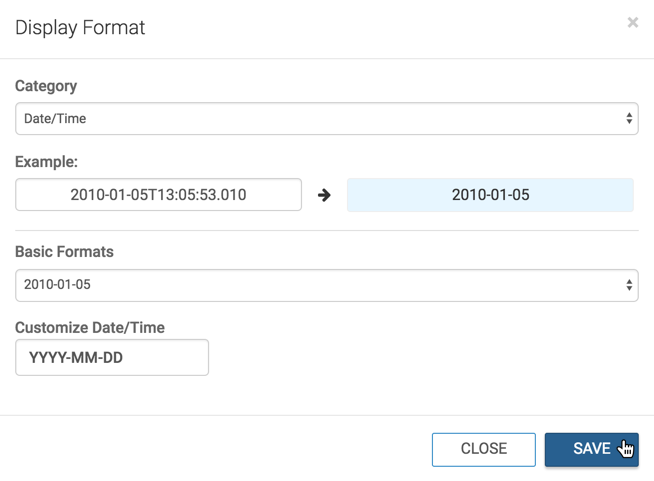Click the divider line above Basic Formats
Viewport: 654px width, 481px height.
pyautogui.click(x=326, y=231)
